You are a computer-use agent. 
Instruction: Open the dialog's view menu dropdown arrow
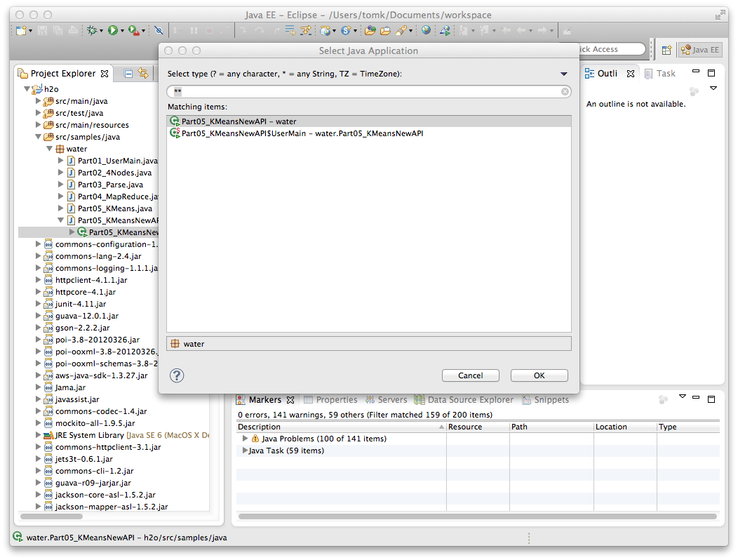[x=563, y=74]
